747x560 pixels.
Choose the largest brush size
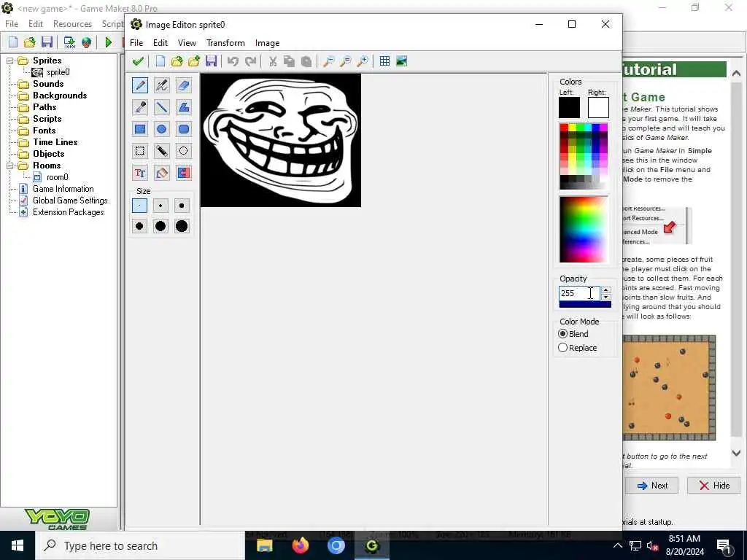click(182, 226)
